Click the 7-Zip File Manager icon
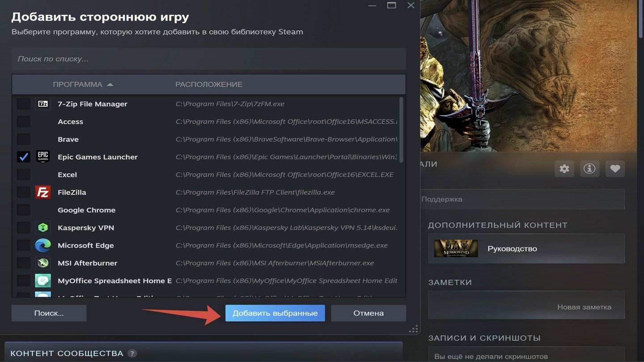The height and width of the screenshot is (362, 644). pyautogui.click(x=43, y=104)
